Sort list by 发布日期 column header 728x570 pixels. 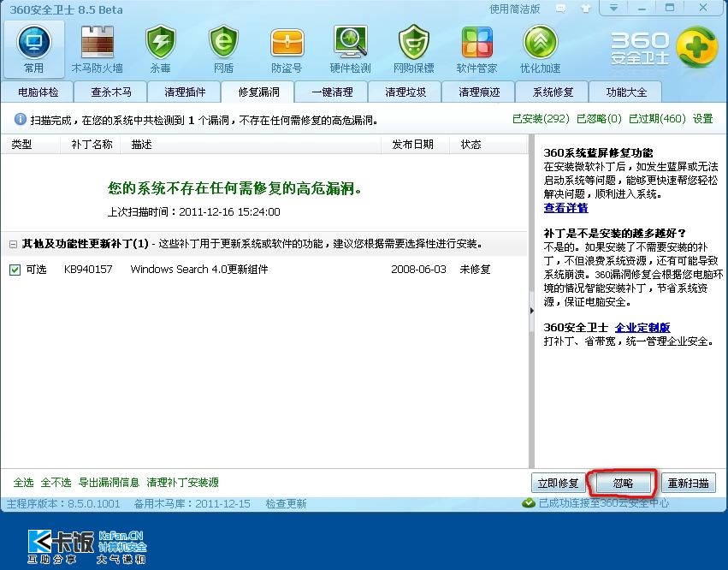412,145
